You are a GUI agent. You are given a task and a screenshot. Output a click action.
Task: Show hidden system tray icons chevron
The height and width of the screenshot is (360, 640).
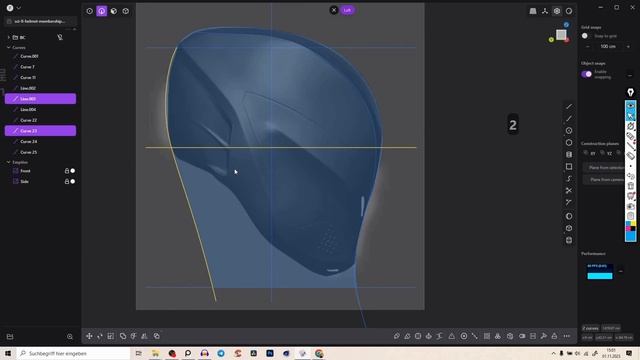pos(553,353)
